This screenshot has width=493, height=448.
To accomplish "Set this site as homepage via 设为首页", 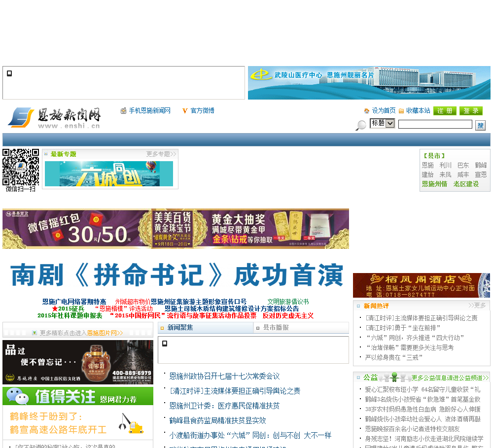I will point(384,111).
